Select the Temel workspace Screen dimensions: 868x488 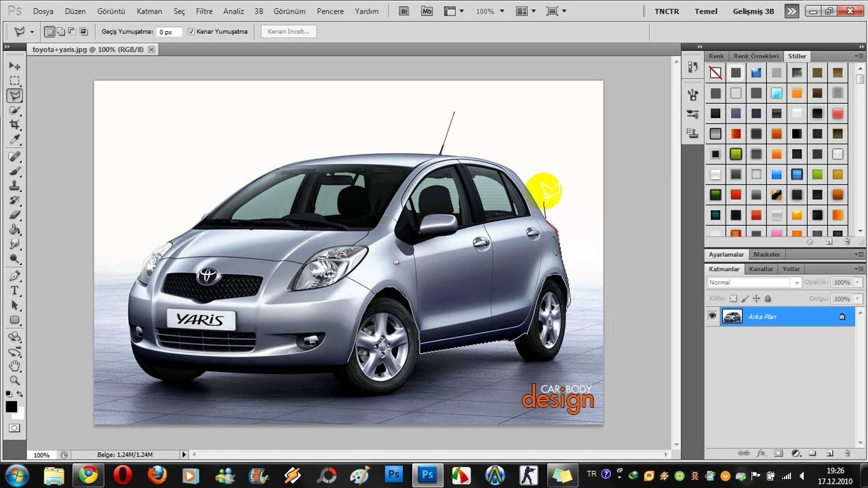pyautogui.click(x=706, y=12)
